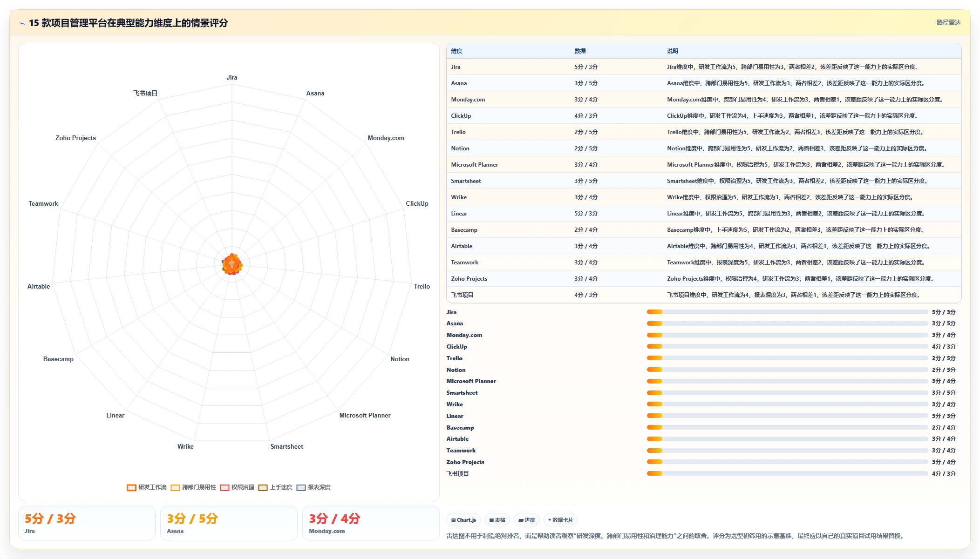
Task: Click the Jira axis label on the radar
Action: coord(232,78)
